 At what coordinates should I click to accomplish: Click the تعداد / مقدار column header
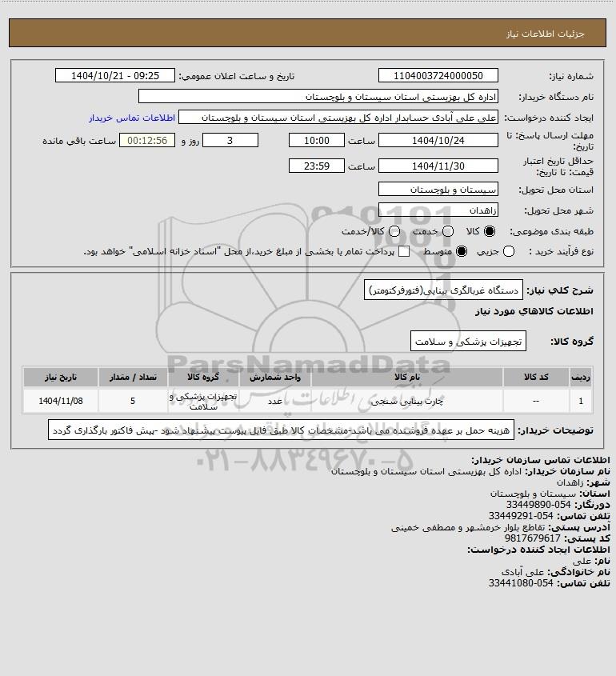point(133,378)
